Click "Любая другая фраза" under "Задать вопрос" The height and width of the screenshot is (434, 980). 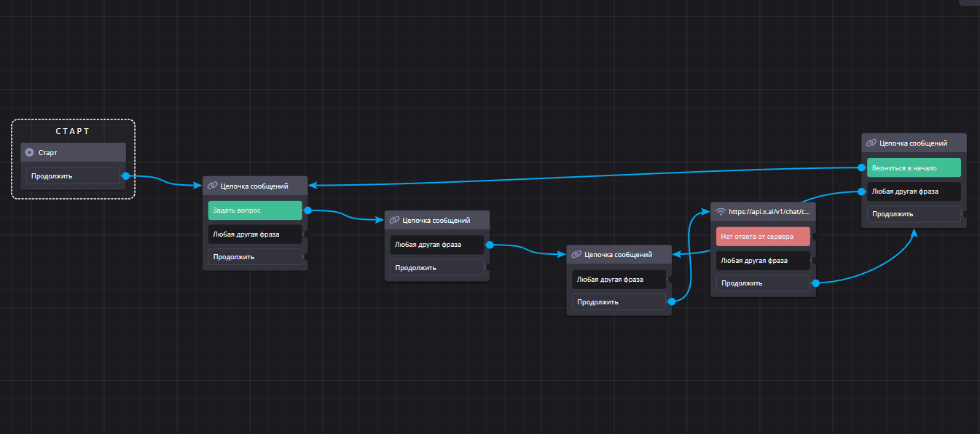click(x=254, y=234)
